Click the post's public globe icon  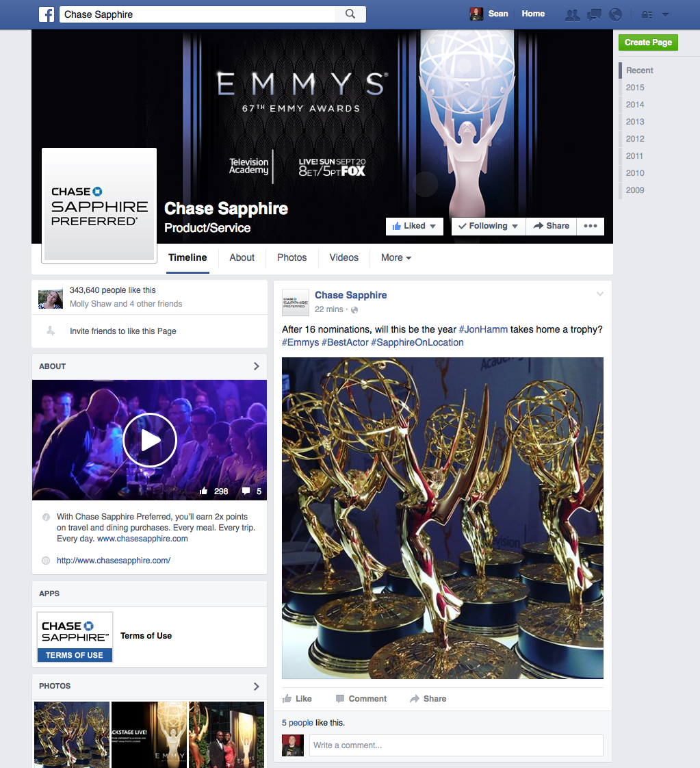coord(354,309)
